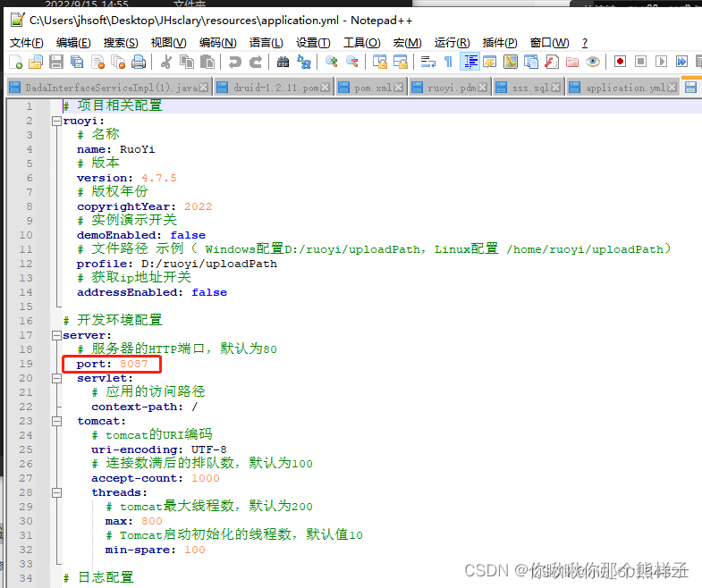This screenshot has height=588, width=702.
Task: Open the 视图(V) menu
Action: pyautogui.click(x=168, y=43)
